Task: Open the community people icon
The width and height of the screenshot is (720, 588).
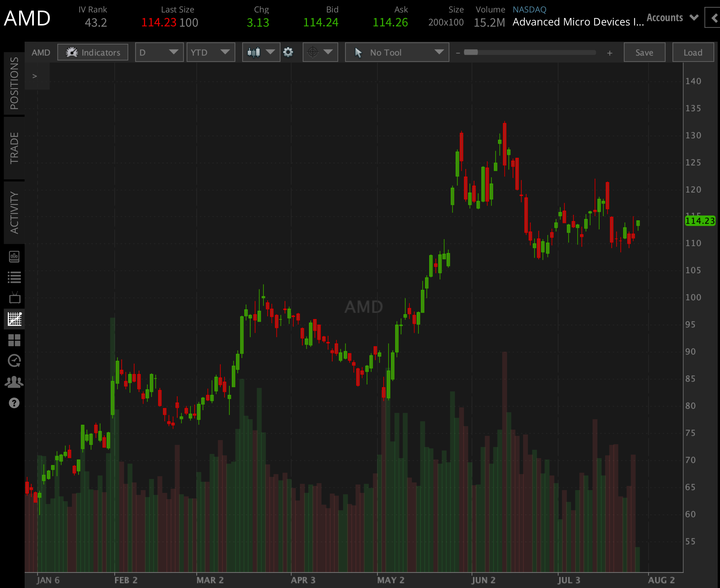Action: point(14,381)
